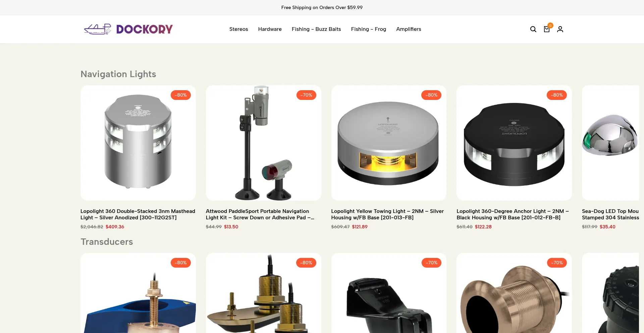Click the -80% badge on Yellow Towing Light
This screenshot has height=333, width=644.
tap(431, 95)
